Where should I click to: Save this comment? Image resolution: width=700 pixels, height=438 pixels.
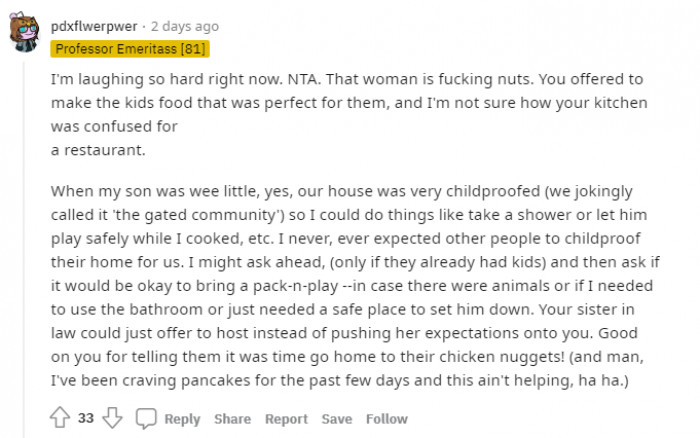coord(337,419)
